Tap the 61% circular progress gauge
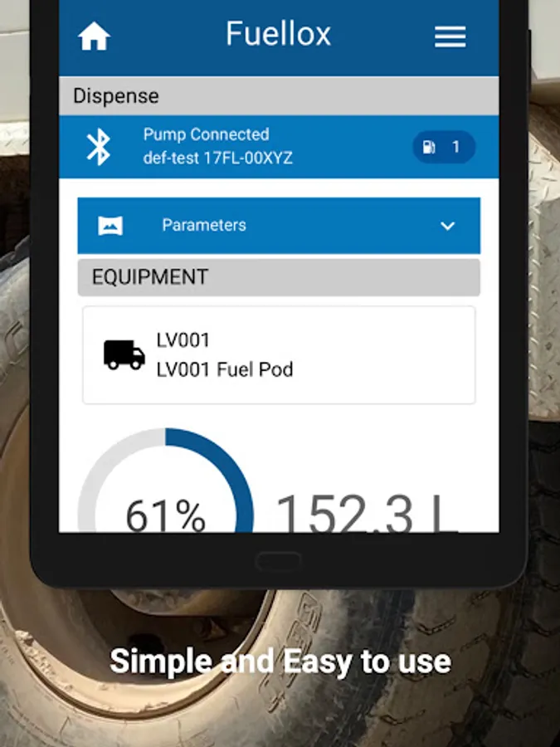560x747 pixels. [x=166, y=481]
